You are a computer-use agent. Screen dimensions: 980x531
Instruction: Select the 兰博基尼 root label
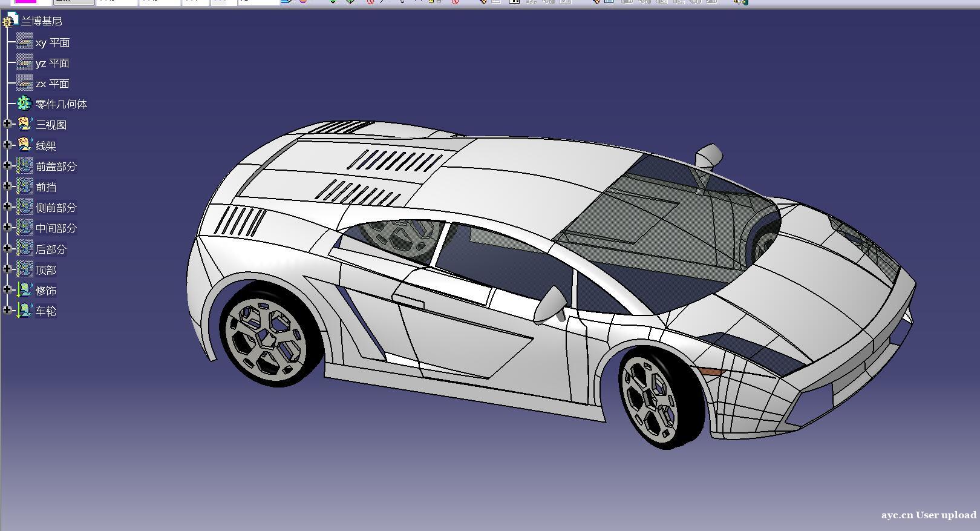[x=42, y=21]
